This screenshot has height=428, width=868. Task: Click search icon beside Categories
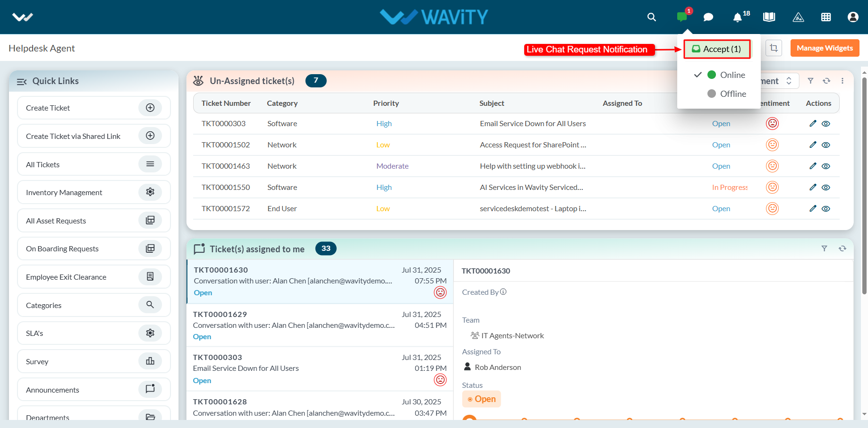coord(150,305)
